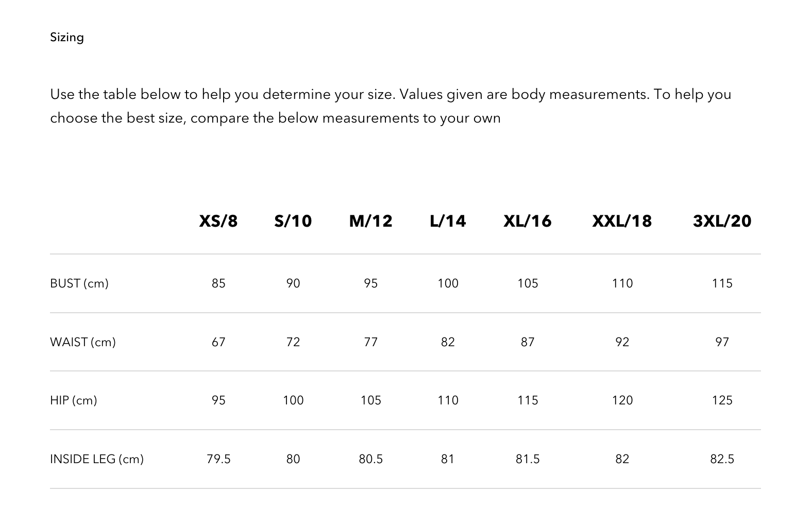Select the 3XL/20 column header
Viewport: 812px width, 509px height.
(x=722, y=221)
